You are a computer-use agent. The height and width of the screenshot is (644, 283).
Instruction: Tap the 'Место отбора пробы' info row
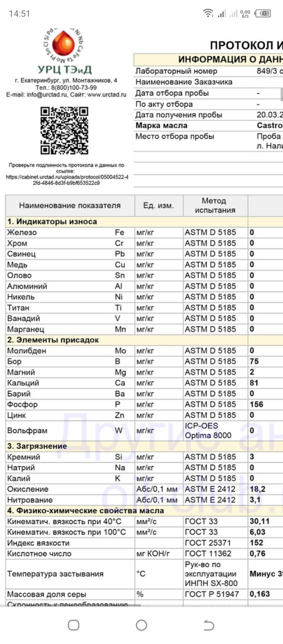coord(208,141)
